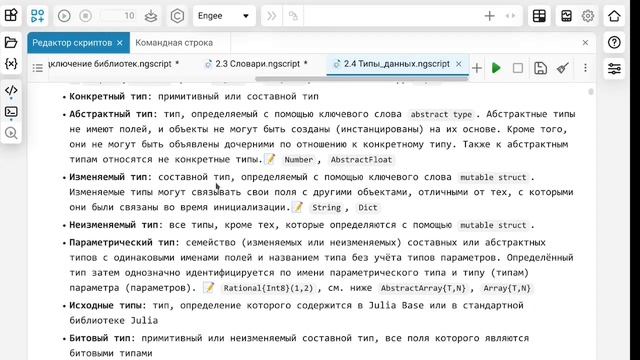Viewport: 640px width, 360px height.
Task: Open the data table icon in top bar
Action: 539,16
